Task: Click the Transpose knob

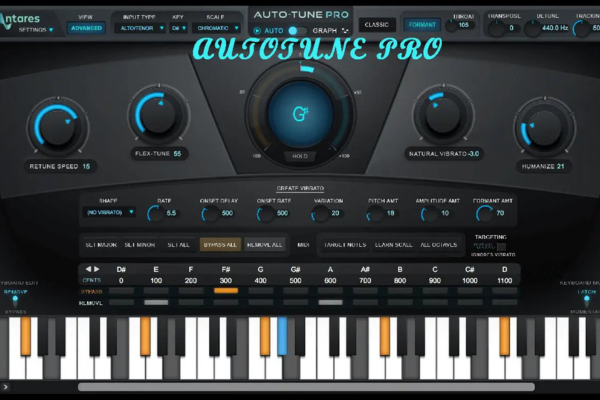Action: pyautogui.click(x=497, y=28)
